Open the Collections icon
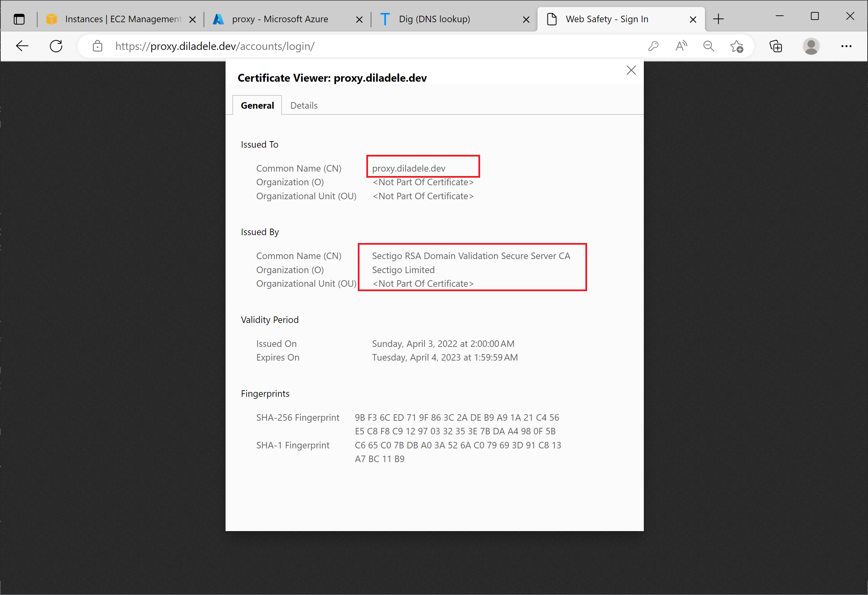Screen dimensions: 868x595 coord(776,46)
